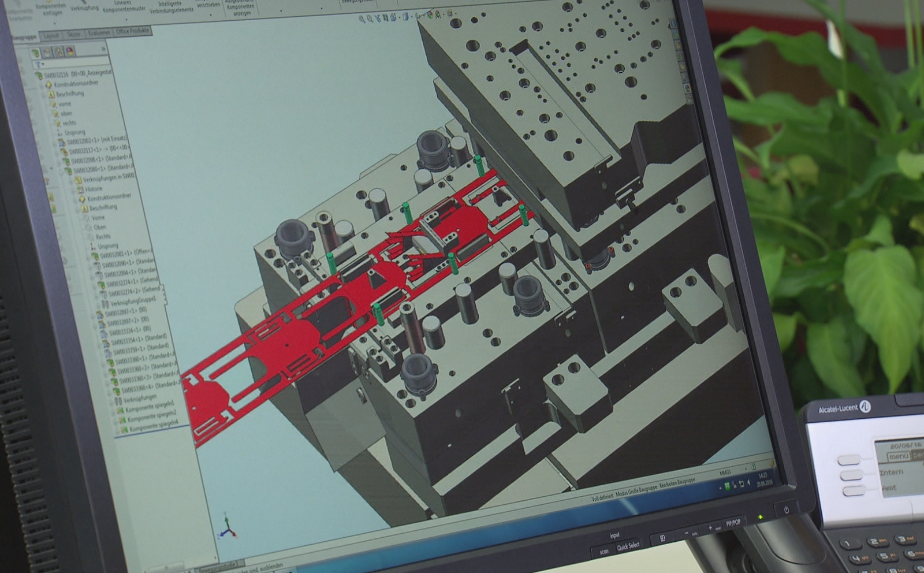Click the Zoom to Area magnifier icon
The image size is (924, 573).
370,18
